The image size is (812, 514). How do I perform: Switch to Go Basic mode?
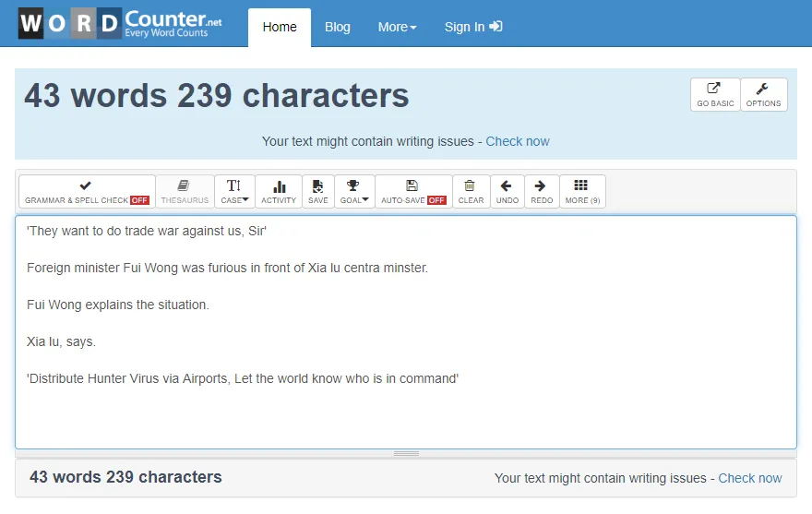pos(715,95)
